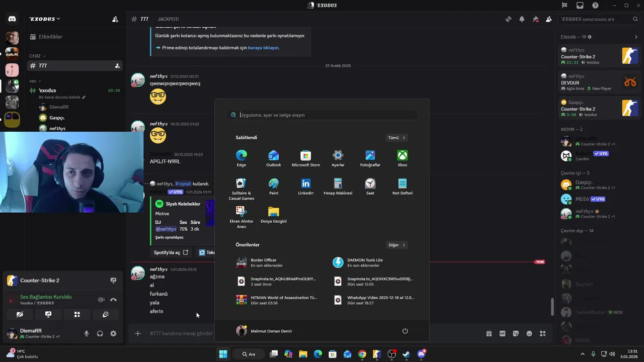Open OBS Studio from Windows taskbar
Image resolution: width=644 pixels, height=362 pixels.
[391, 354]
